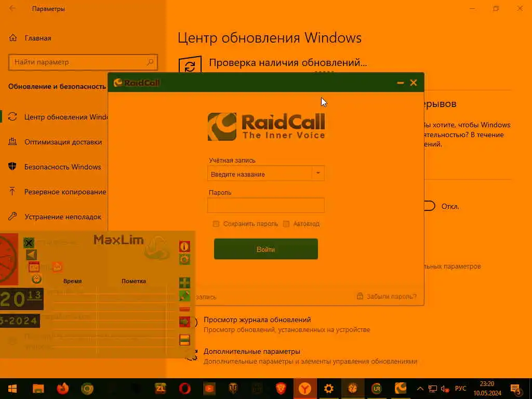This screenshot has width=532, height=399.
Task: Open the Windows Start menu
Action: coord(12,389)
